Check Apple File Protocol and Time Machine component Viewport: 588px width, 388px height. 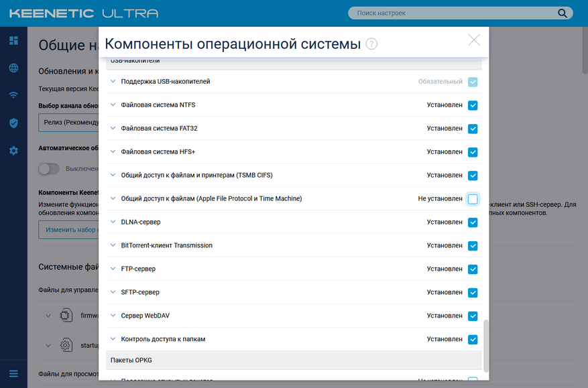[473, 199]
